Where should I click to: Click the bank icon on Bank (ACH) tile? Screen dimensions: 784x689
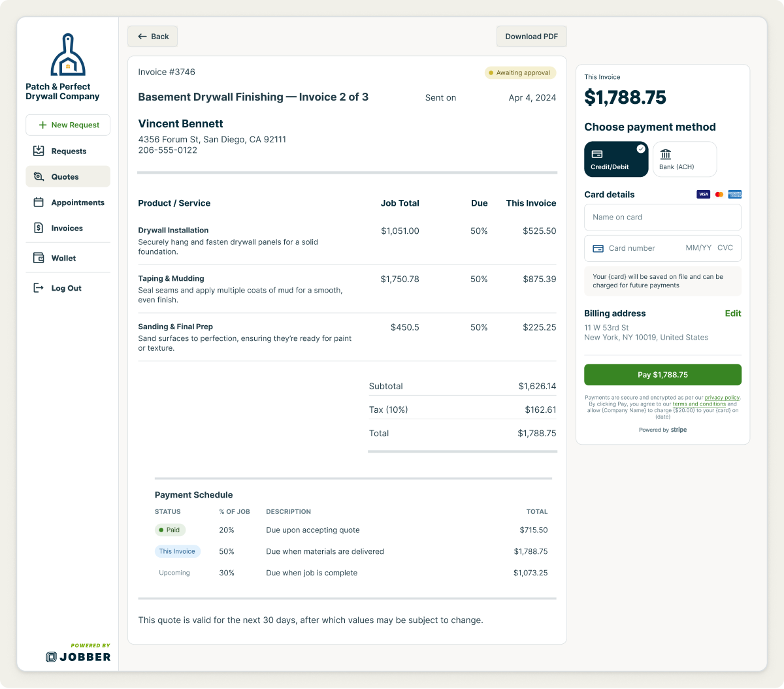pyautogui.click(x=666, y=154)
